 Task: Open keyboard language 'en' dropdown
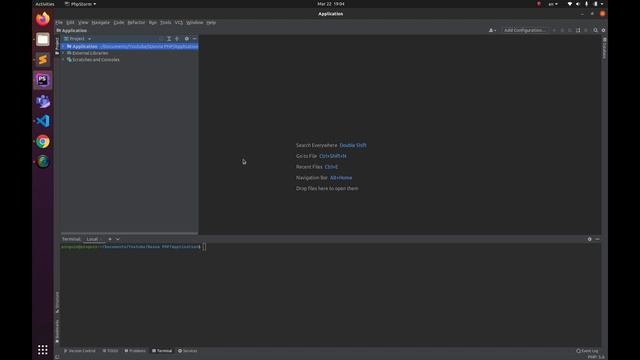553,4
